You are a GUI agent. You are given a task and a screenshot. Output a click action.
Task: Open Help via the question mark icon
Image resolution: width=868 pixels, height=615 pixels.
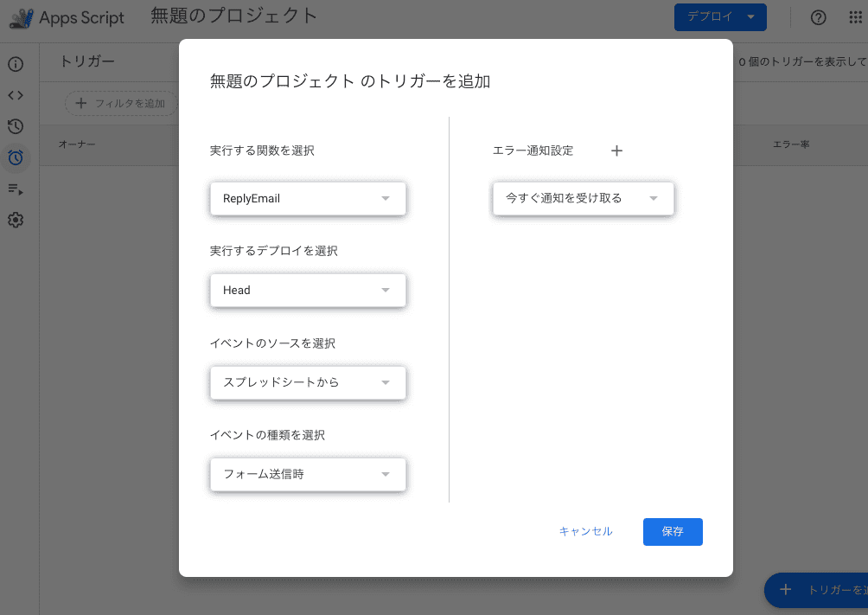(818, 17)
